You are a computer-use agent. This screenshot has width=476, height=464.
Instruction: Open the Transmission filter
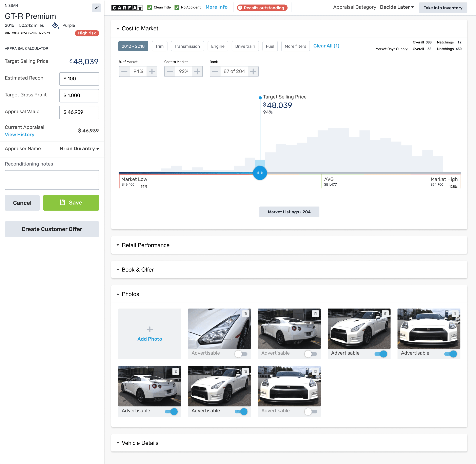pyautogui.click(x=187, y=46)
